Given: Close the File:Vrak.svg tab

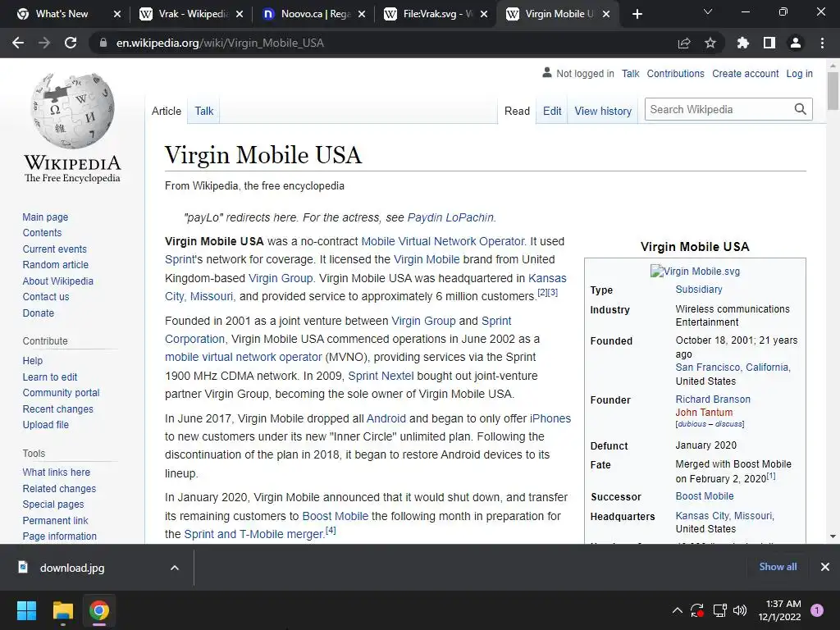Looking at the screenshot, I should point(484,14).
